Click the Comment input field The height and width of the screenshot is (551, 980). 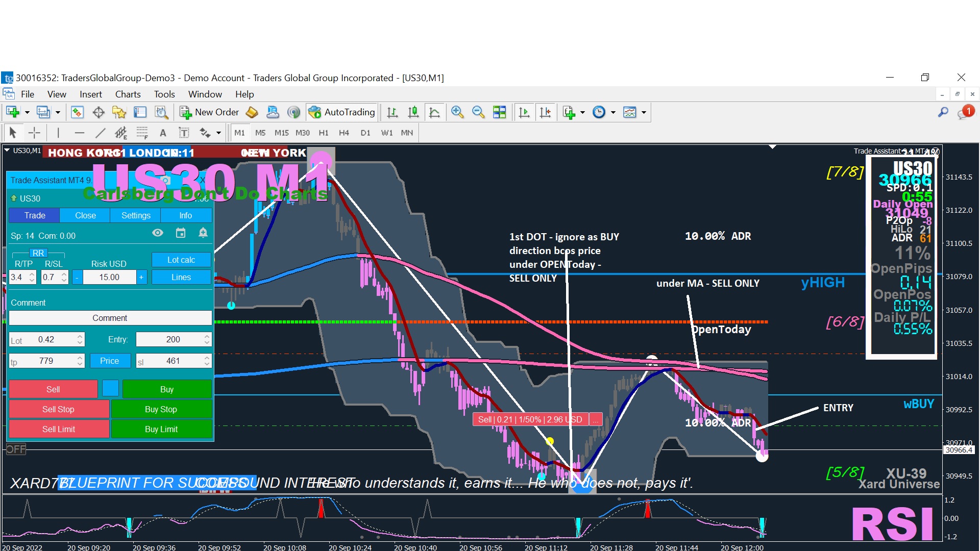tap(110, 318)
